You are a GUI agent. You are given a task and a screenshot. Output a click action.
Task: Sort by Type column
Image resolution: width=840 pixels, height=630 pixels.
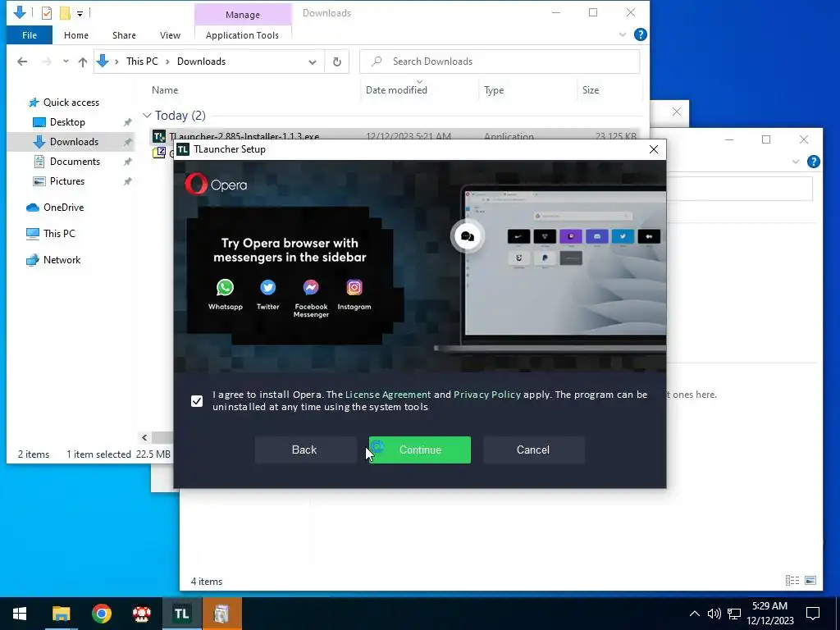tap(493, 90)
